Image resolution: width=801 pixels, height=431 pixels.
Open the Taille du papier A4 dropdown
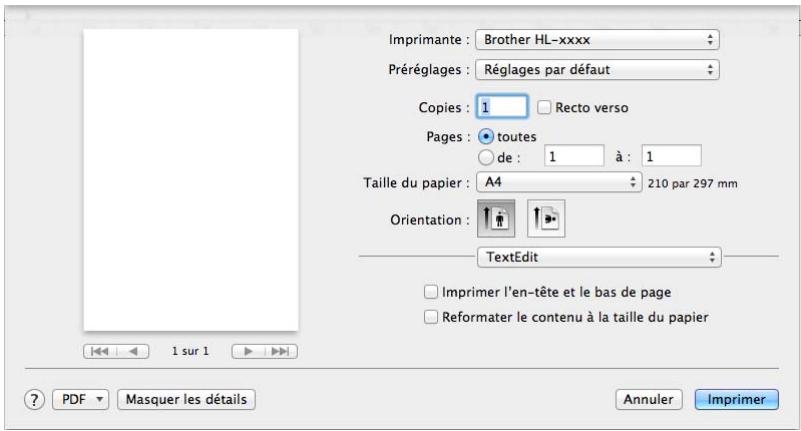559,182
